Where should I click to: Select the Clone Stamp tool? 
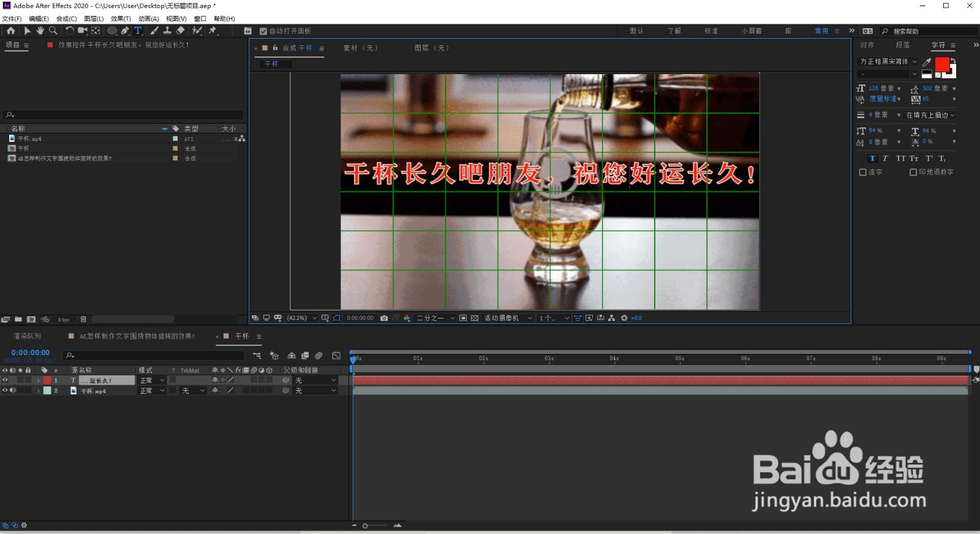[x=167, y=31]
